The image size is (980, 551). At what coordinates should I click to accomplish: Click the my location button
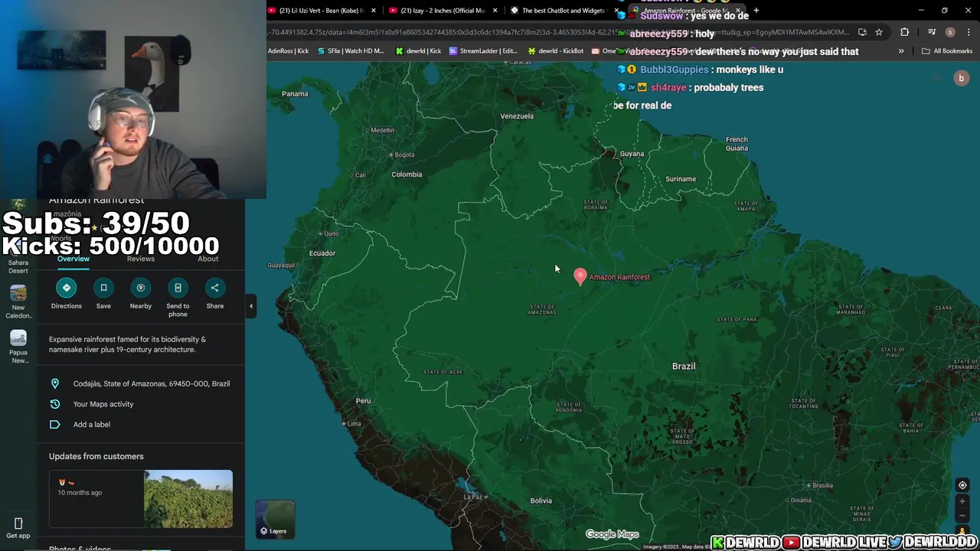tap(962, 485)
